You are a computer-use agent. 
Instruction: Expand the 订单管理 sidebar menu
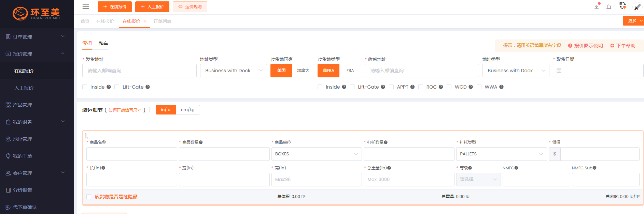(37, 37)
